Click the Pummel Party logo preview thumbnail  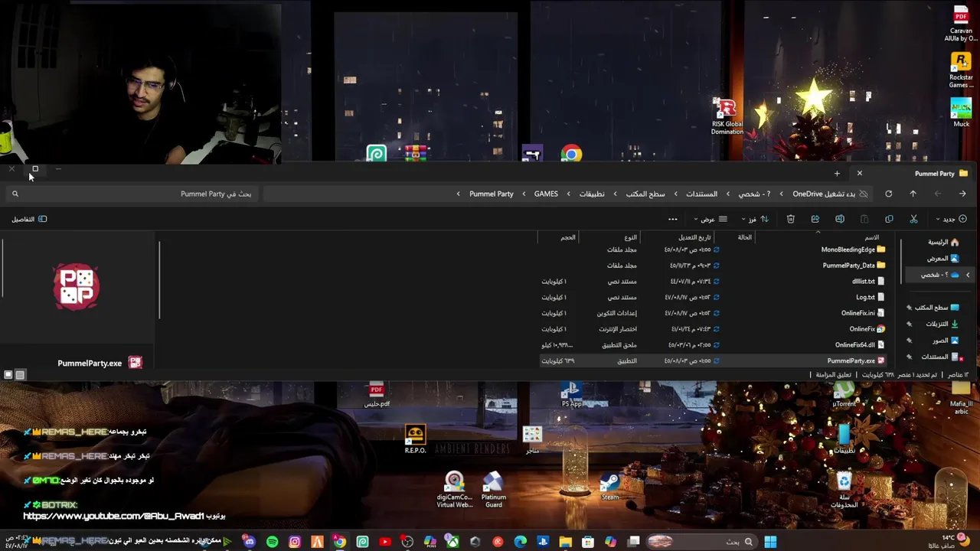77,287
